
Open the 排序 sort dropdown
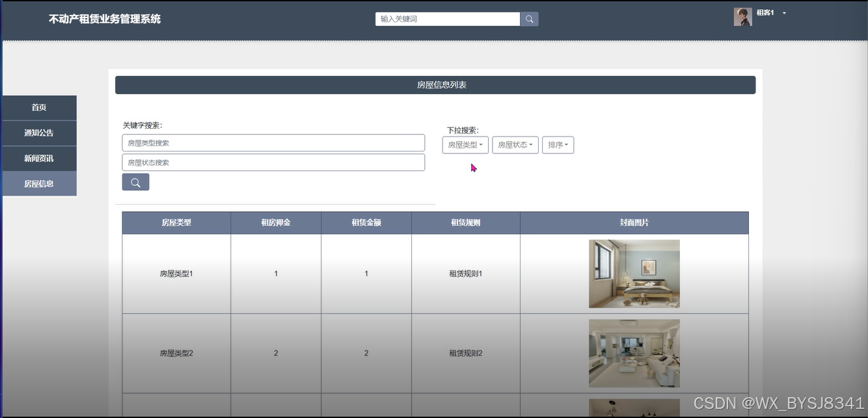558,145
